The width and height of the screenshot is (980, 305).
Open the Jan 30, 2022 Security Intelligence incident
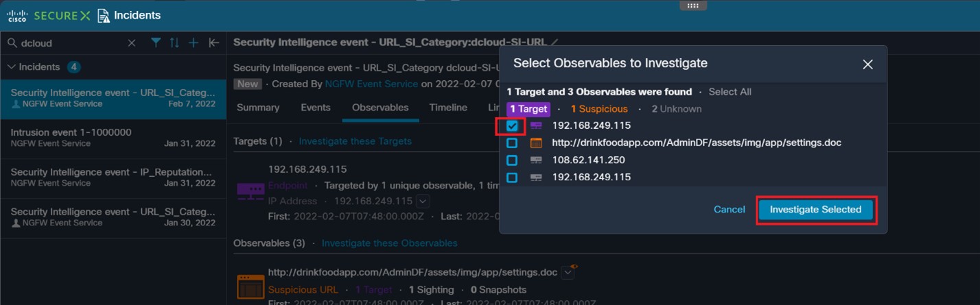coord(113,218)
